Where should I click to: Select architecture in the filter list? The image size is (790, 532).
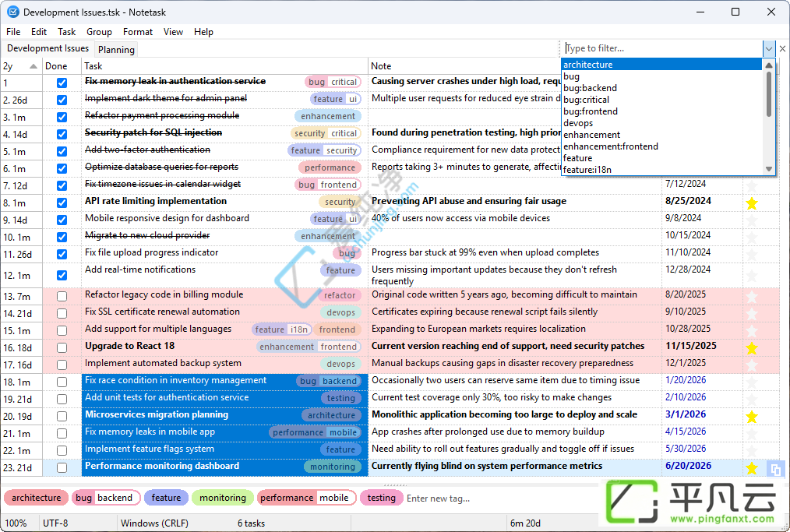click(x=661, y=65)
